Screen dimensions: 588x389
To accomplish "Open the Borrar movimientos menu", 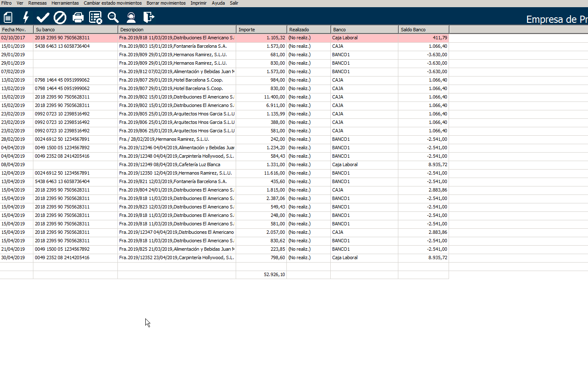I will point(166,3).
